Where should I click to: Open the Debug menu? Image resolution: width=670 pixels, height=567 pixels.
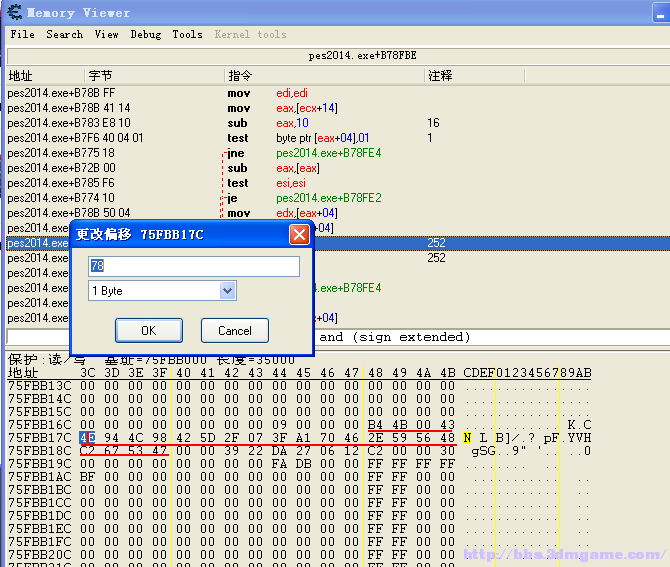[145, 34]
